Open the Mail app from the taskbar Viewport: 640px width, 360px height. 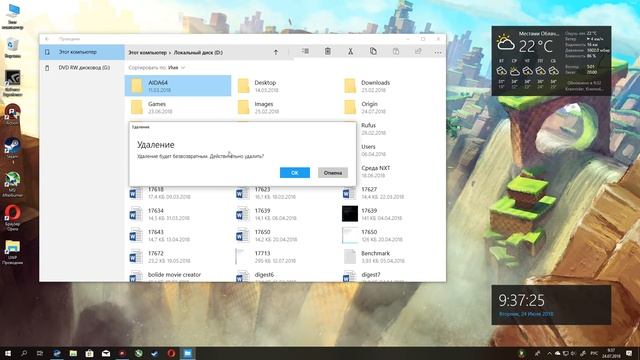point(106,353)
